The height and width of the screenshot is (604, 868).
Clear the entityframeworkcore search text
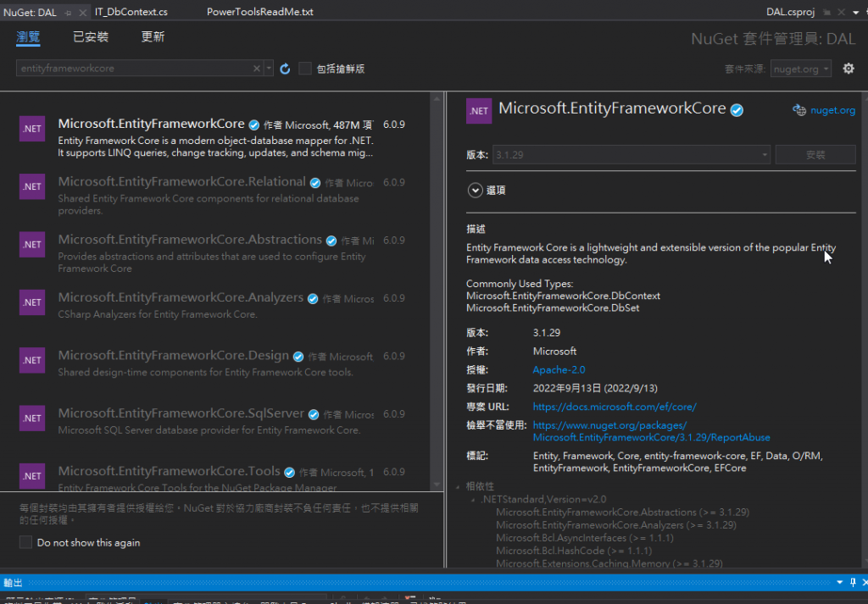256,69
